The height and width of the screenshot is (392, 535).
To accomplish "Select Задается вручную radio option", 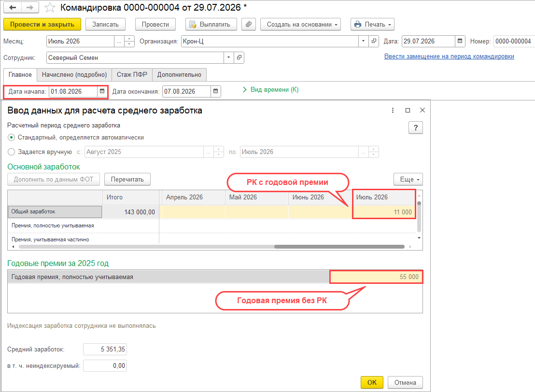I will (x=11, y=152).
